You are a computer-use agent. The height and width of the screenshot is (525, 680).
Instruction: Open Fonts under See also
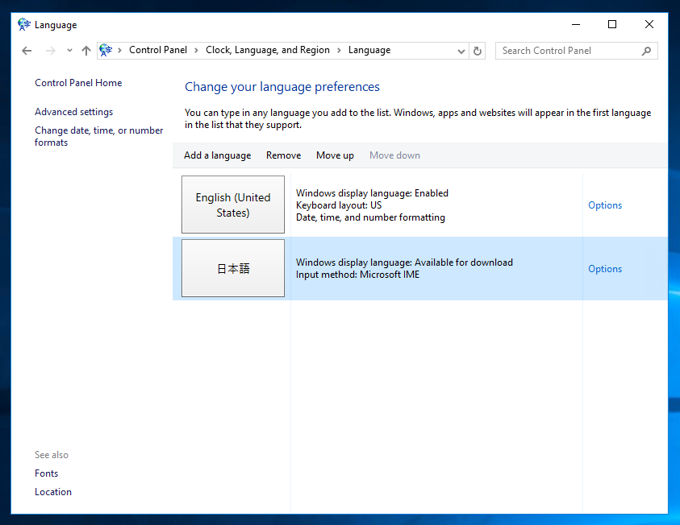[46, 473]
